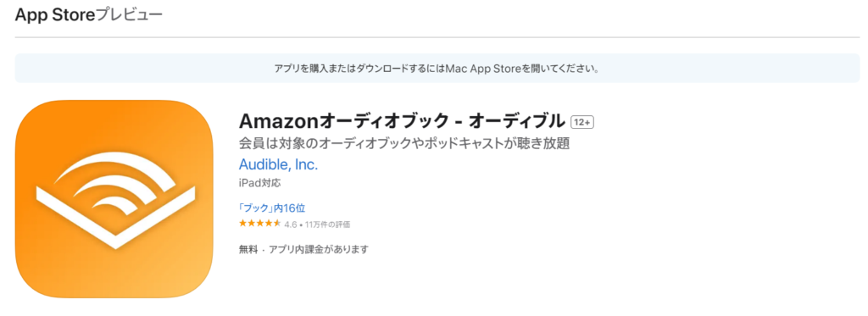Open the Audible, Inc. developer link
868x316 pixels.
click(278, 165)
